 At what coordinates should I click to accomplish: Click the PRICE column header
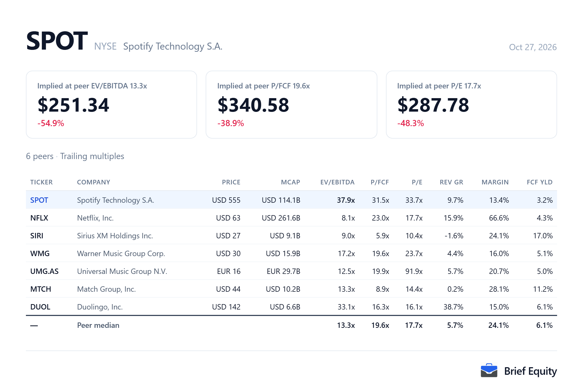click(x=231, y=182)
